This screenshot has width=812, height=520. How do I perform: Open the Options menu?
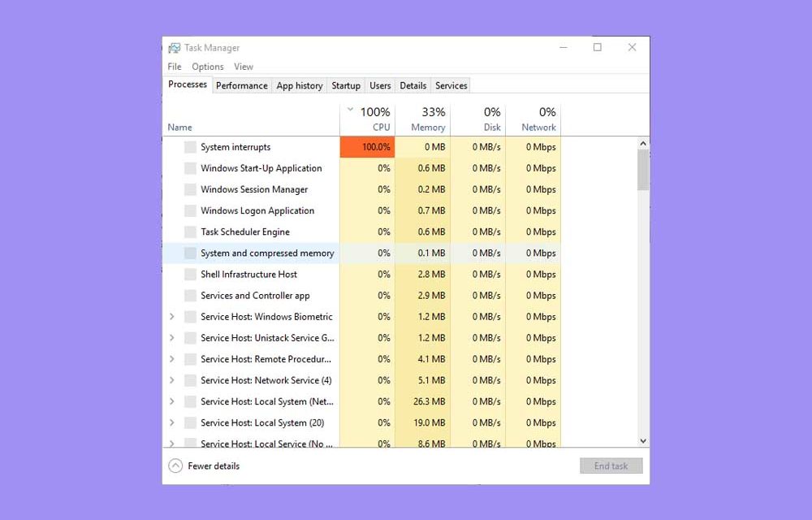208,66
